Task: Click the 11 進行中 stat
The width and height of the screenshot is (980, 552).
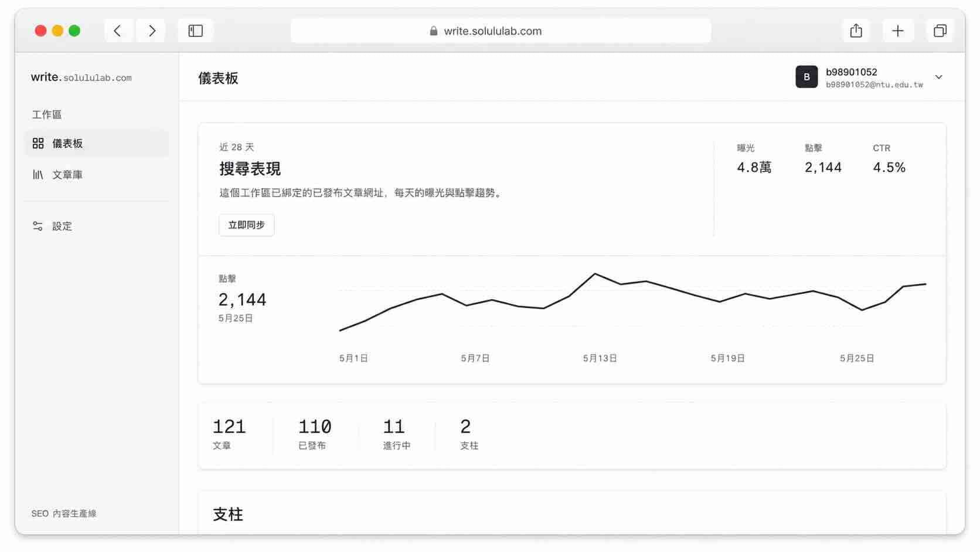Action: (x=397, y=435)
